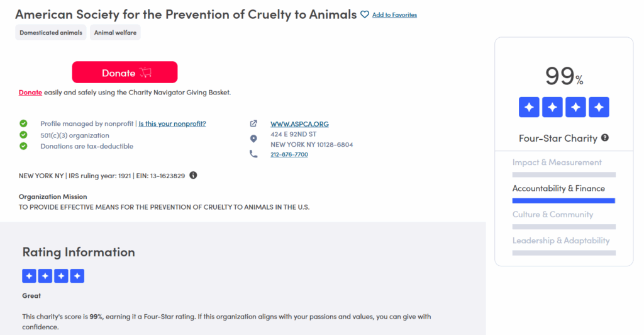Click the external link icon beside WWW.ASPCA.ORG

click(x=253, y=124)
